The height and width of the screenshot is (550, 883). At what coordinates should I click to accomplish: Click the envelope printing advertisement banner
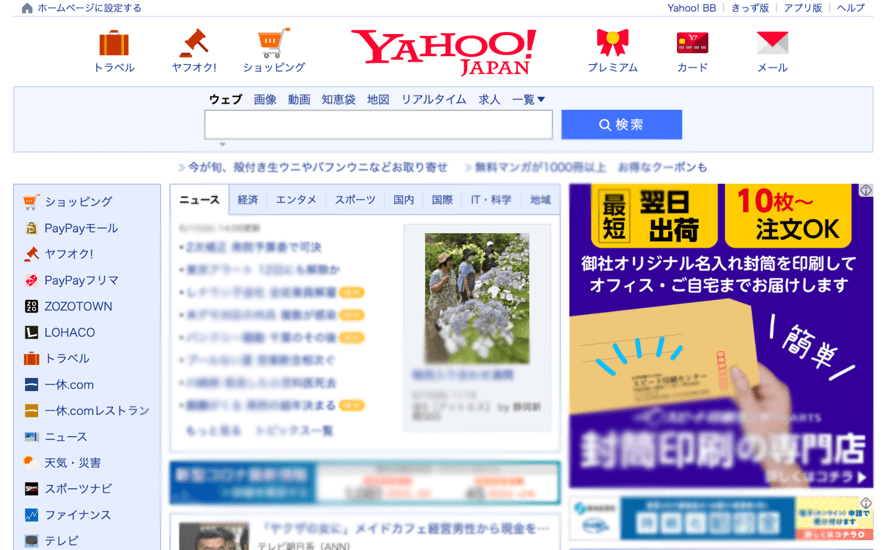pyautogui.click(x=721, y=336)
